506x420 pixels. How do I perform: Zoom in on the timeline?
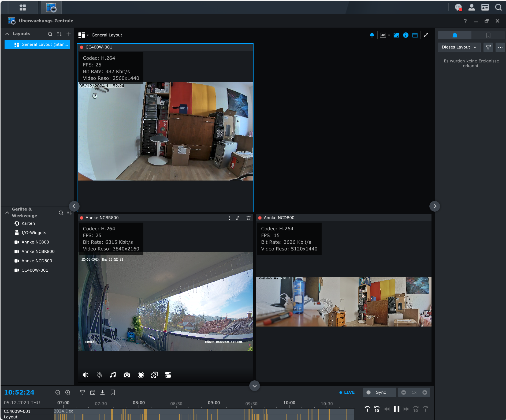point(68,392)
